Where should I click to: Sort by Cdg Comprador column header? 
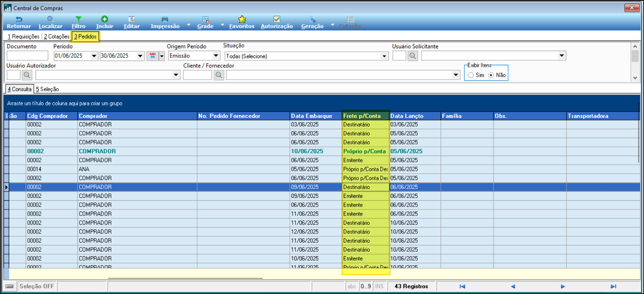tap(52, 116)
